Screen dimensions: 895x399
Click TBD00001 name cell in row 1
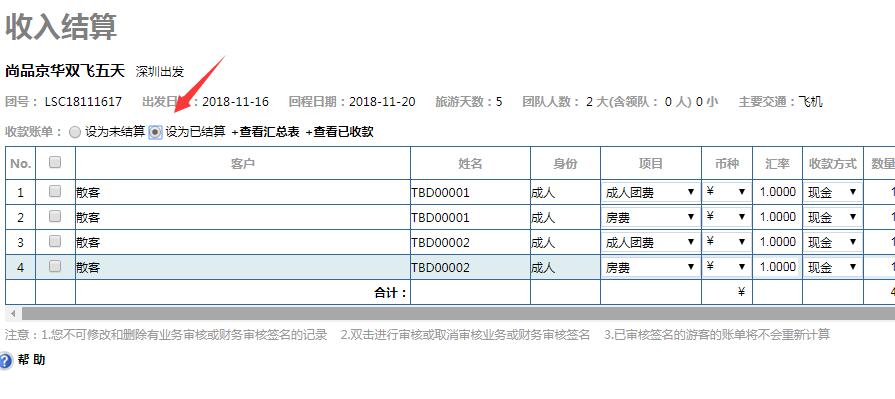(x=470, y=192)
